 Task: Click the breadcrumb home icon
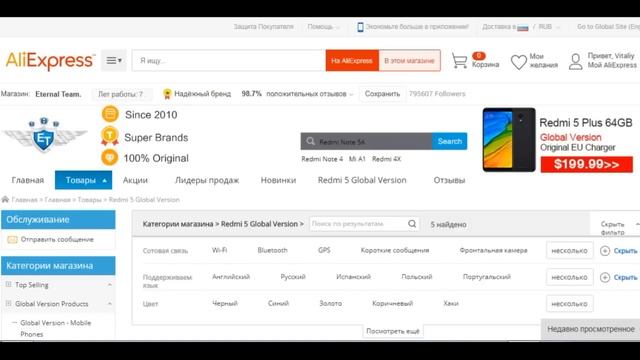[5, 199]
